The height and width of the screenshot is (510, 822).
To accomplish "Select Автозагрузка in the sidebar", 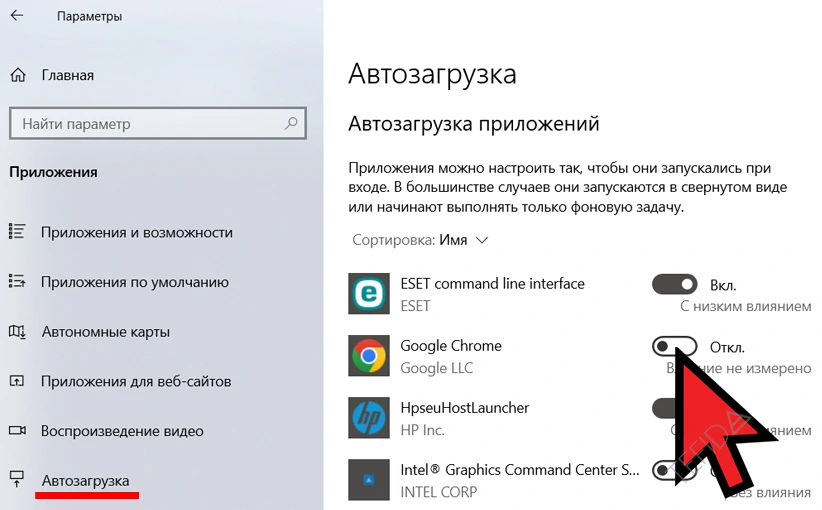I will click(85, 481).
